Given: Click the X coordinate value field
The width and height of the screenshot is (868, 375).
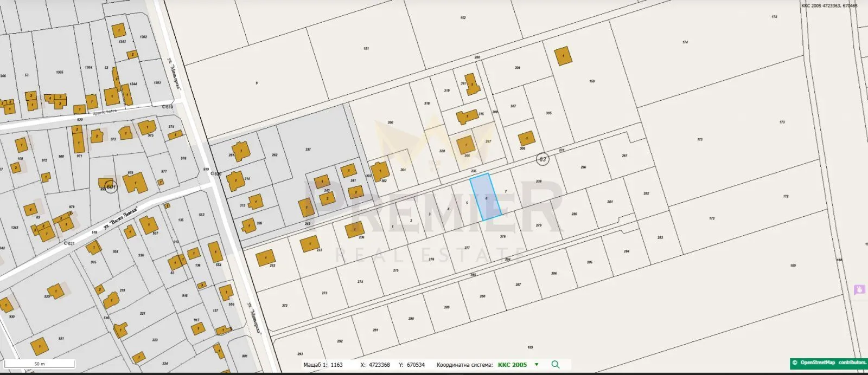Looking at the screenshot, I should pyautogui.click(x=380, y=365).
